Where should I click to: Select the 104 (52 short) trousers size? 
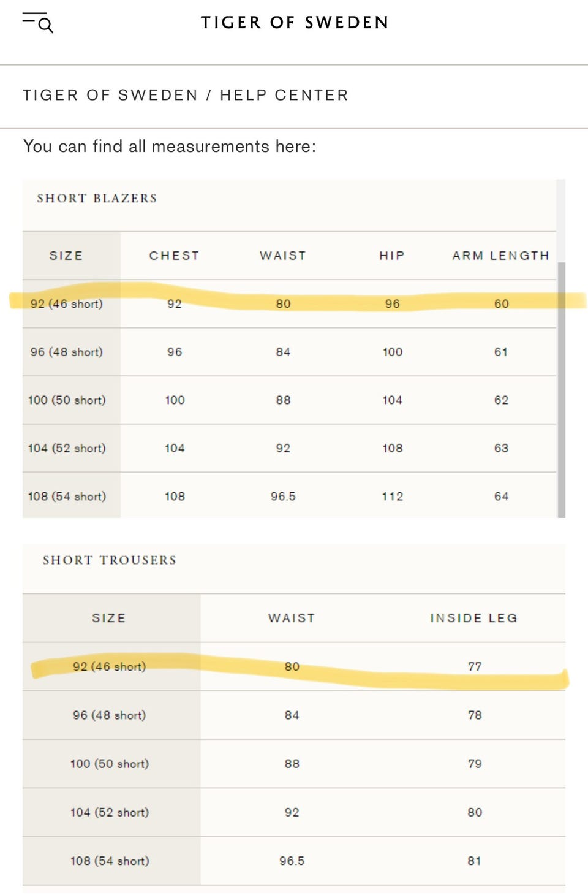point(110,812)
